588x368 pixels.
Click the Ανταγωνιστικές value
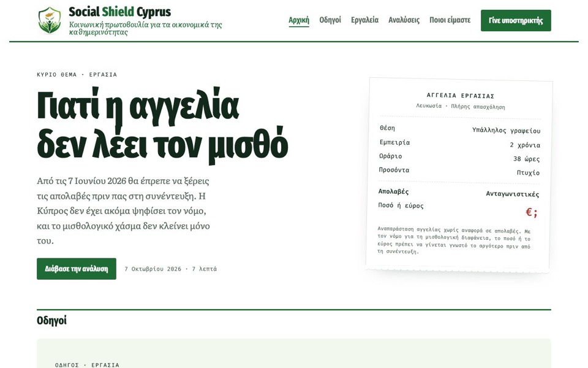click(513, 194)
